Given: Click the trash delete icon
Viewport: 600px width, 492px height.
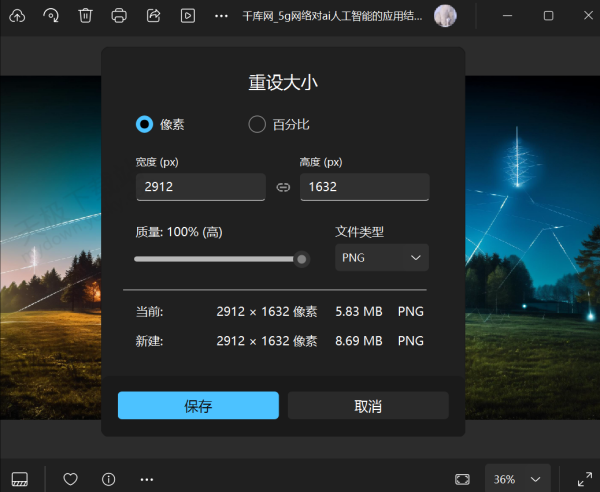Looking at the screenshot, I should (85, 16).
